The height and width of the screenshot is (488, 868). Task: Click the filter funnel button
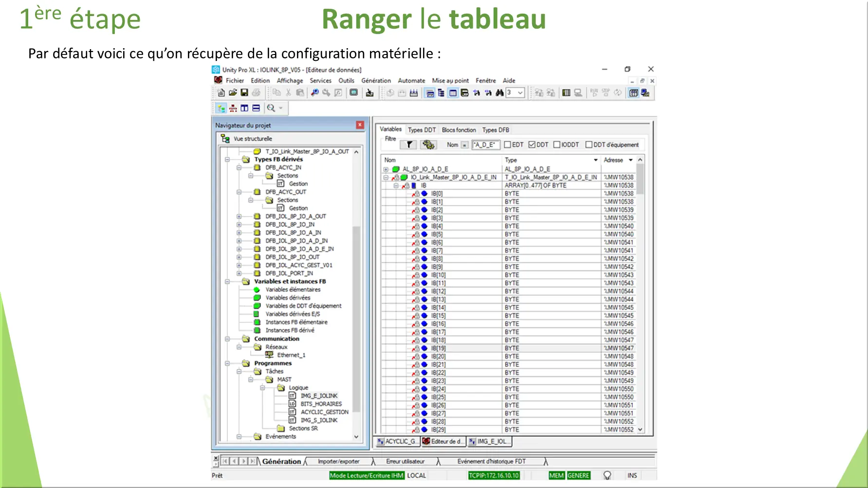[x=409, y=145]
